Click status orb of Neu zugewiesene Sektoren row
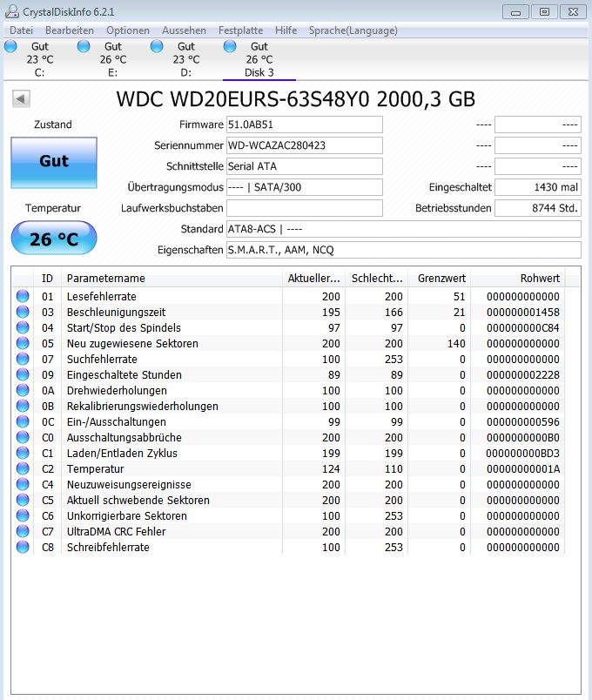 (23, 343)
